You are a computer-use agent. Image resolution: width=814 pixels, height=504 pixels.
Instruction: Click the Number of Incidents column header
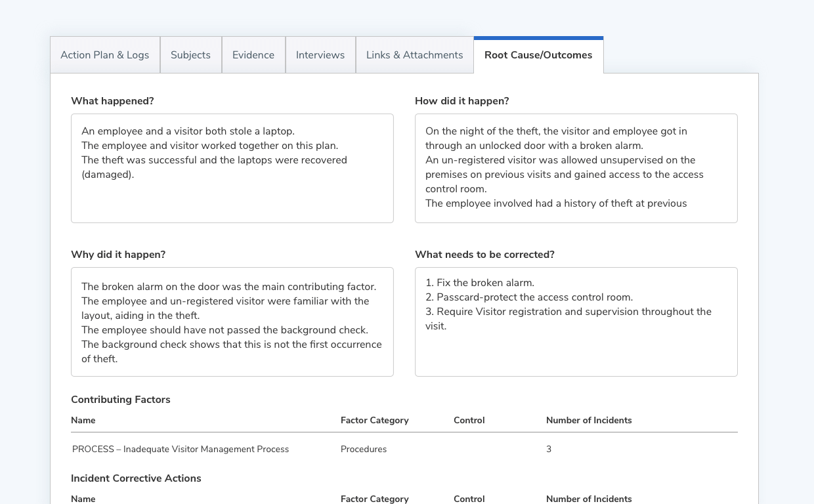[589, 420]
